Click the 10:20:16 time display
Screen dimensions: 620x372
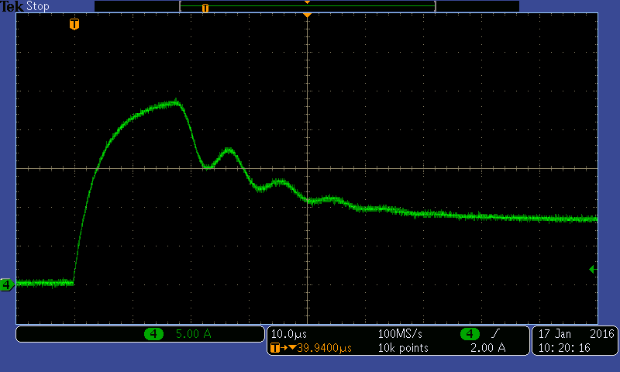coord(564,348)
